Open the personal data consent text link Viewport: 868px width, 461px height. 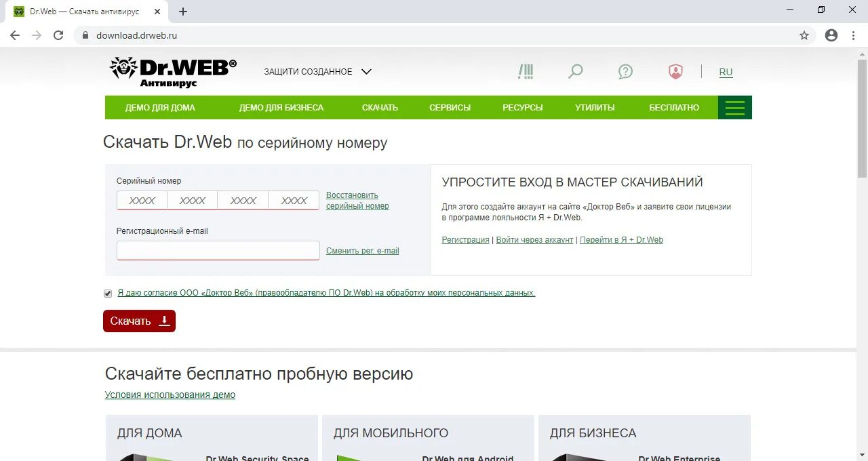pos(326,293)
